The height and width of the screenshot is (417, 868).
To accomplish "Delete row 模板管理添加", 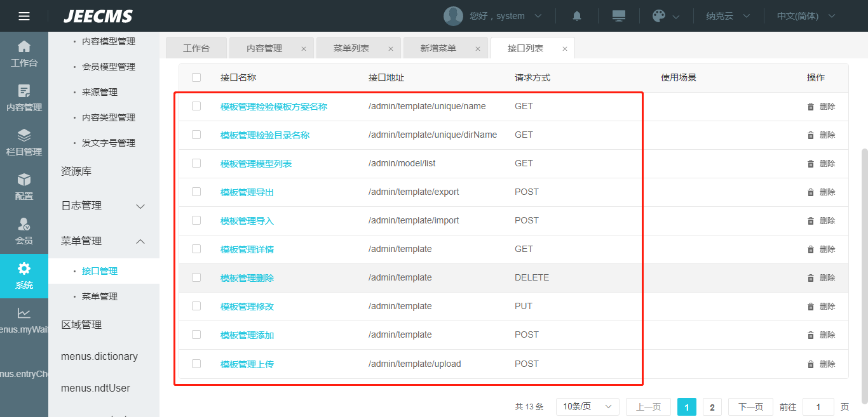I will (x=821, y=335).
